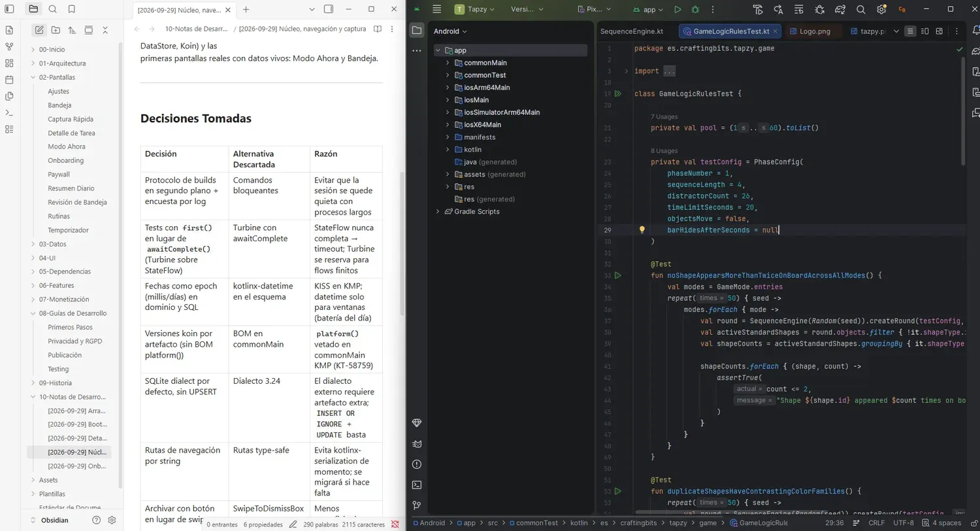Viewport: 980px width, 531px height.
Task: Open Search Everywhere magnifier in Android Studio
Action: pyautogui.click(x=861, y=10)
